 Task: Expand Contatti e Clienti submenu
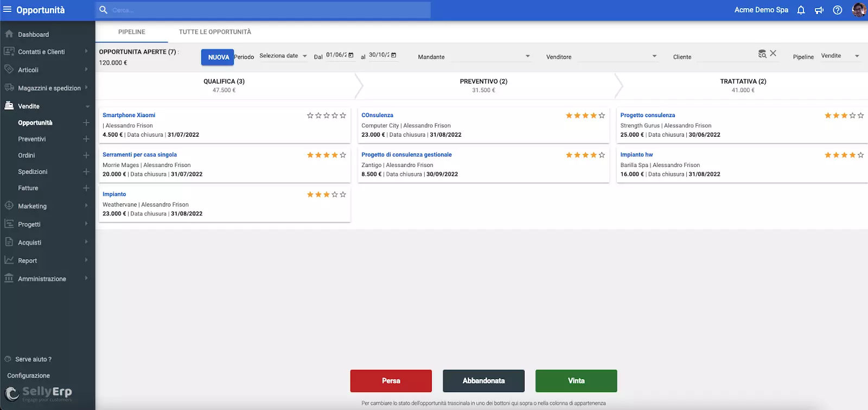[86, 52]
